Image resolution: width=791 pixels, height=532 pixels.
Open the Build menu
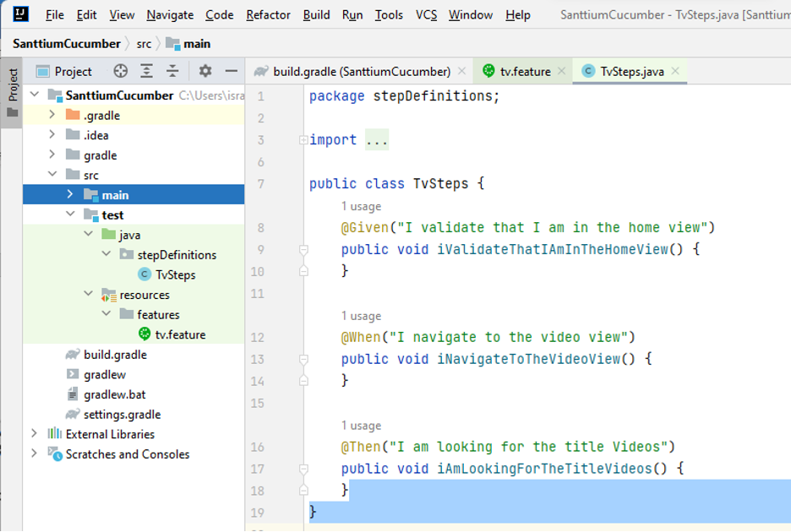[x=316, y=15]
